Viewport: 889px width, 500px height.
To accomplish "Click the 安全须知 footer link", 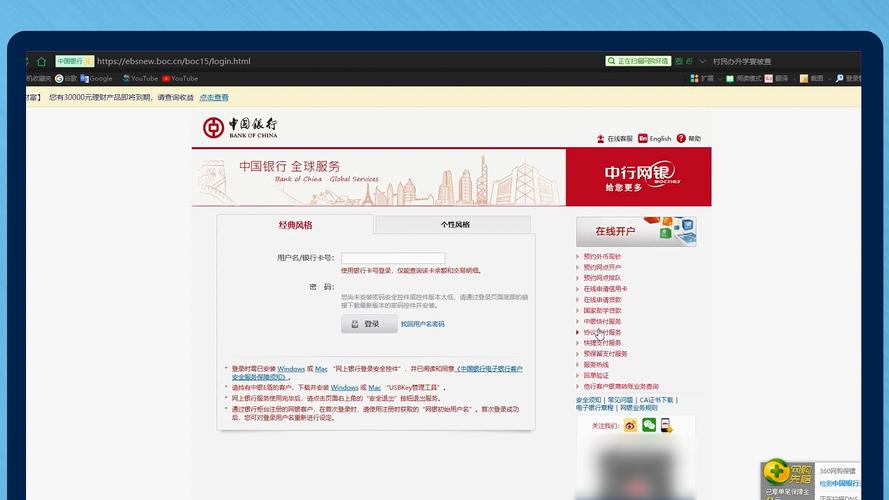I will coord(588,400).
